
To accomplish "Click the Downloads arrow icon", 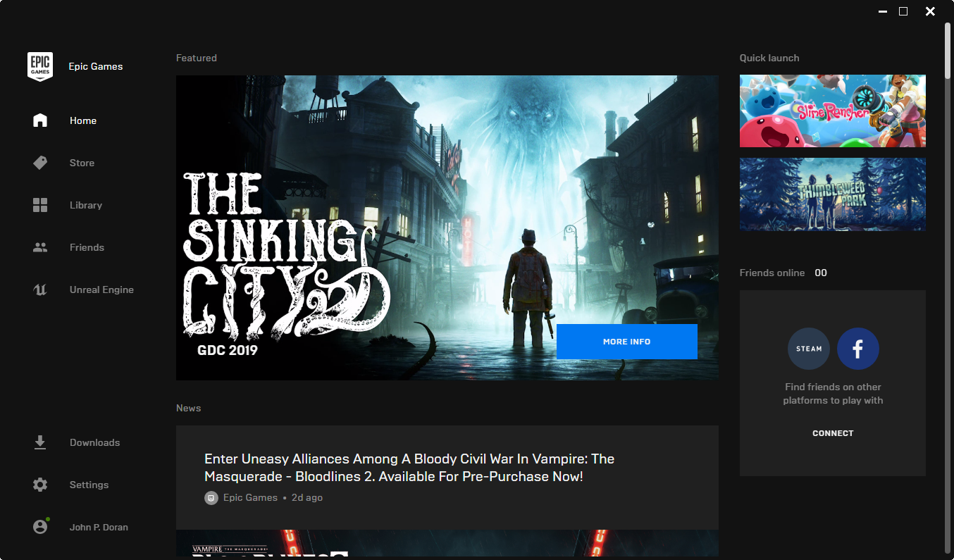I will tap(40, 442).
